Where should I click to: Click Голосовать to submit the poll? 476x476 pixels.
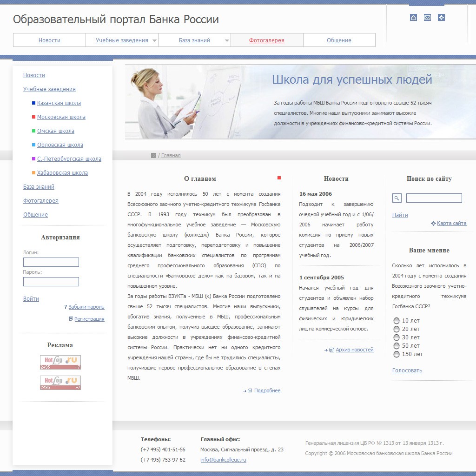click(407, 370)
